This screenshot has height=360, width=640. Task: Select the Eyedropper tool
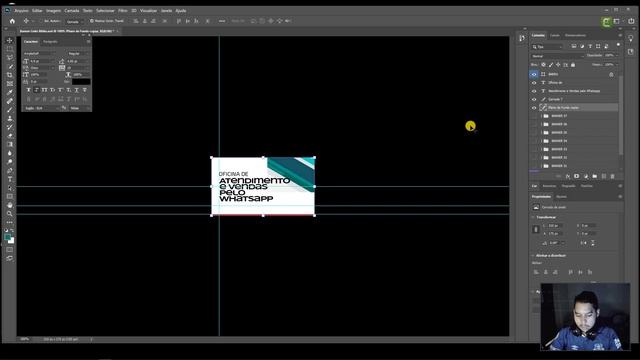10,92
